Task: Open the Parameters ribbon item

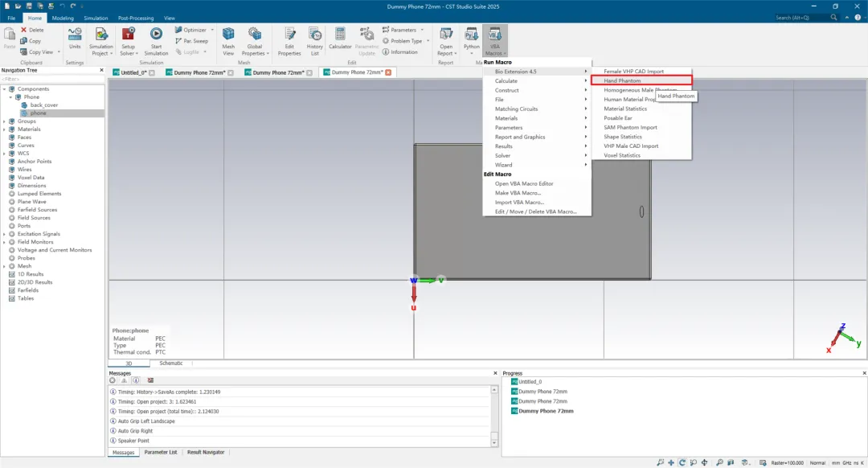Action: pos(403,30)
